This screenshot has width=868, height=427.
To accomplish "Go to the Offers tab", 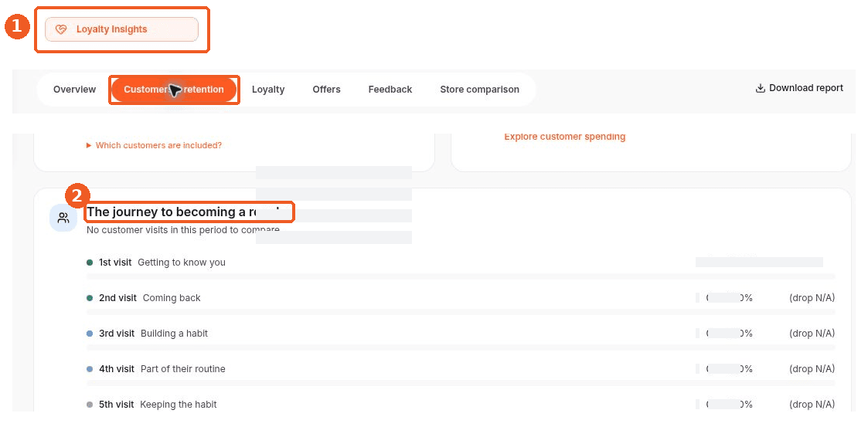I will [x=326, y=90].
